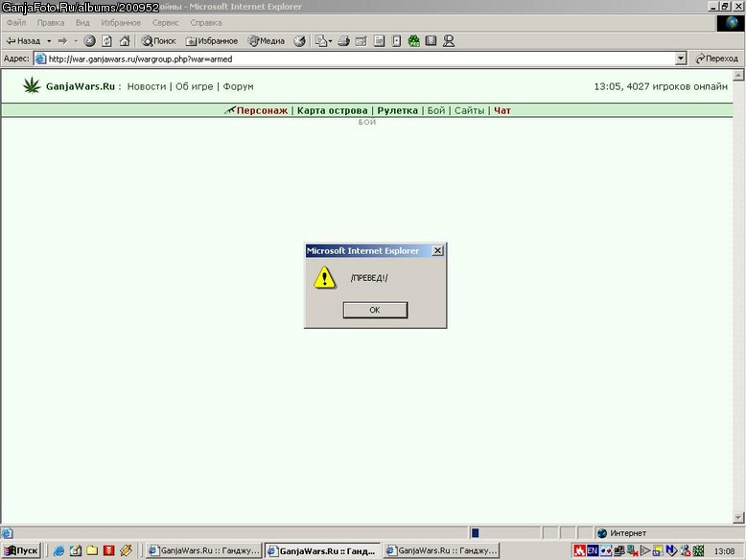Expand the Mail button dropdown arrow
Image resolution: width=746 pixels, height=560 pixels.
click(330, 41)
